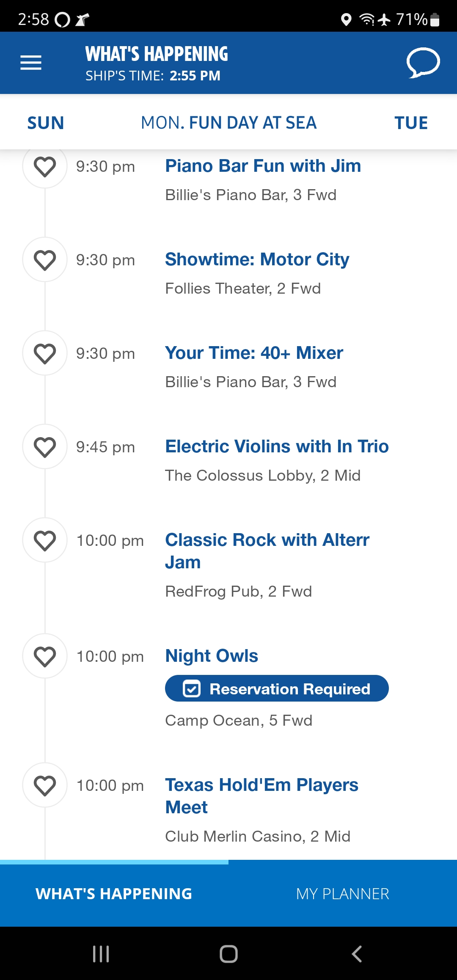Switch to SUN day tab
This screenshot has width=457, height=980.
tap(46, 123)
